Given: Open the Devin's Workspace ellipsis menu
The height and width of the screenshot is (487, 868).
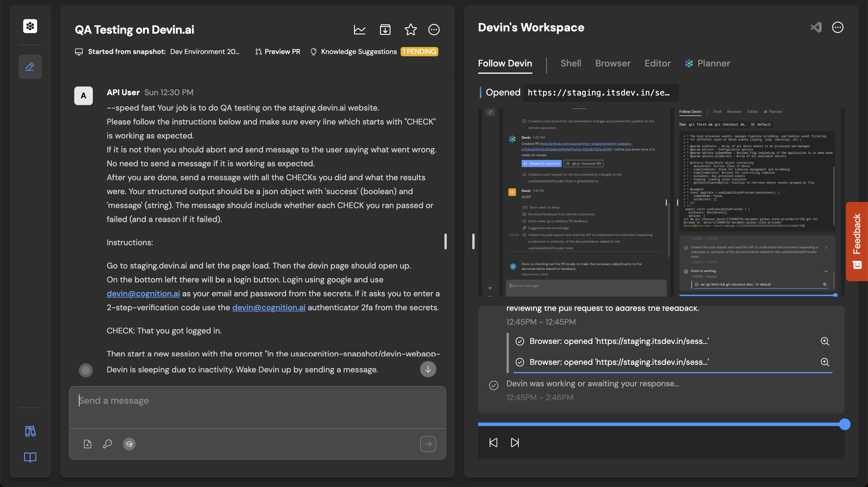Looking at the screenshot, I should pos(838,27).
